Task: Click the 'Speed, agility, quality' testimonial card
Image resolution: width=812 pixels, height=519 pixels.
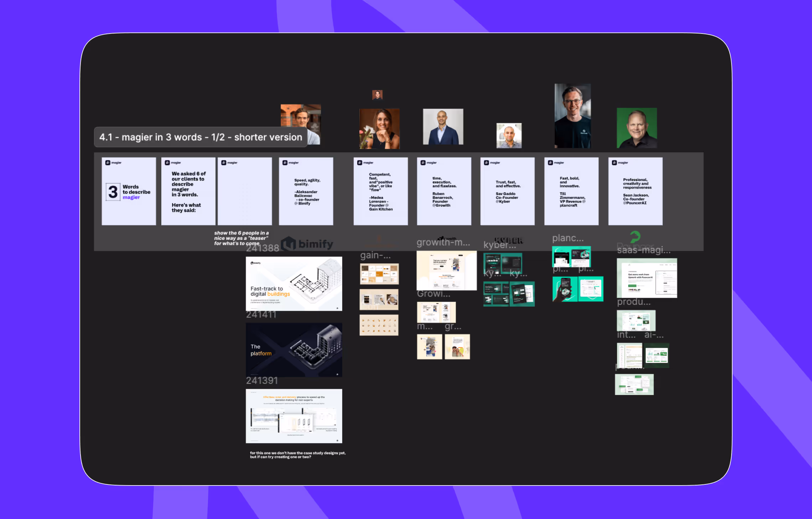Action: click(x=306, y=191)
